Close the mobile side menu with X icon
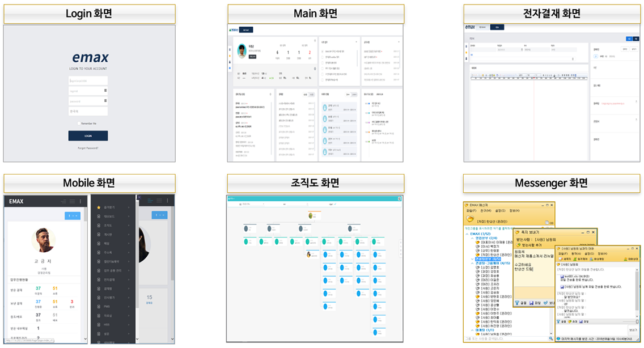The height and width of the screenshot is (348, 644). [139, 198]
